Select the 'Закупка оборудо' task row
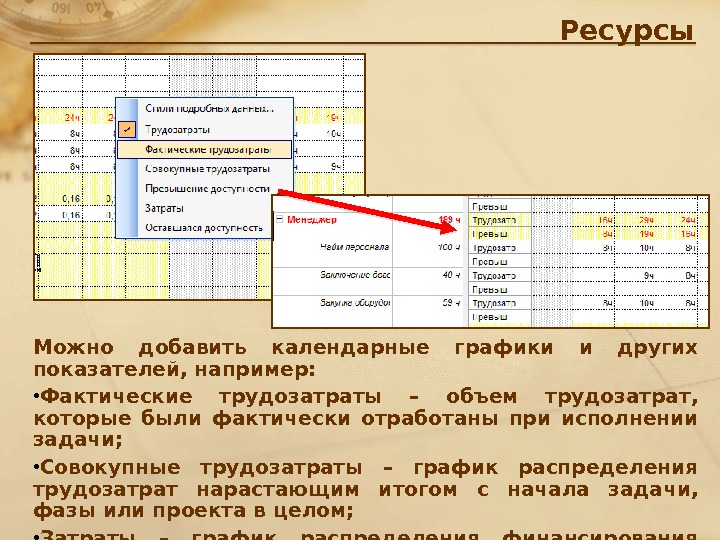This screenshot has width=720, height=540. [x=355, y=303]
